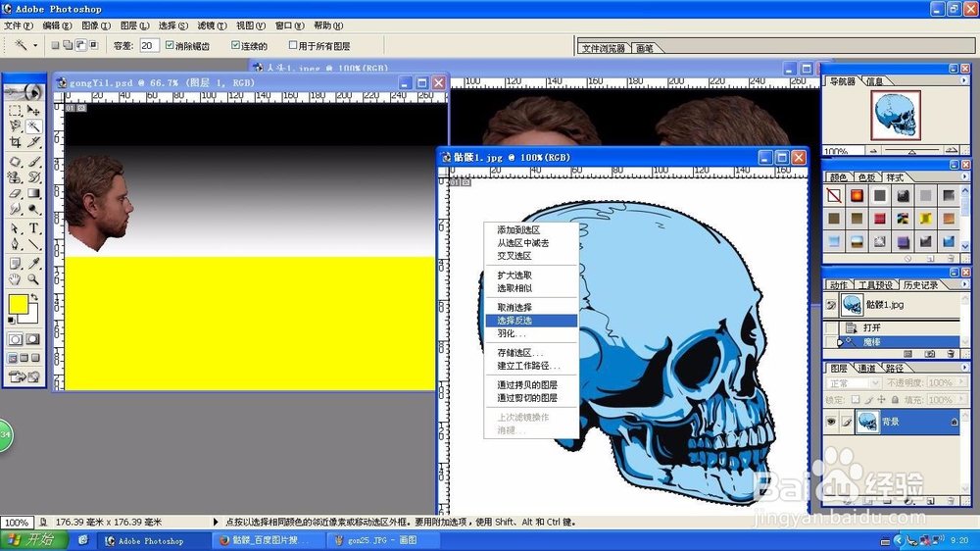This screenshot has height=551, width=980.
Task: Select the Dodge tool
Action: click(33, 209)
